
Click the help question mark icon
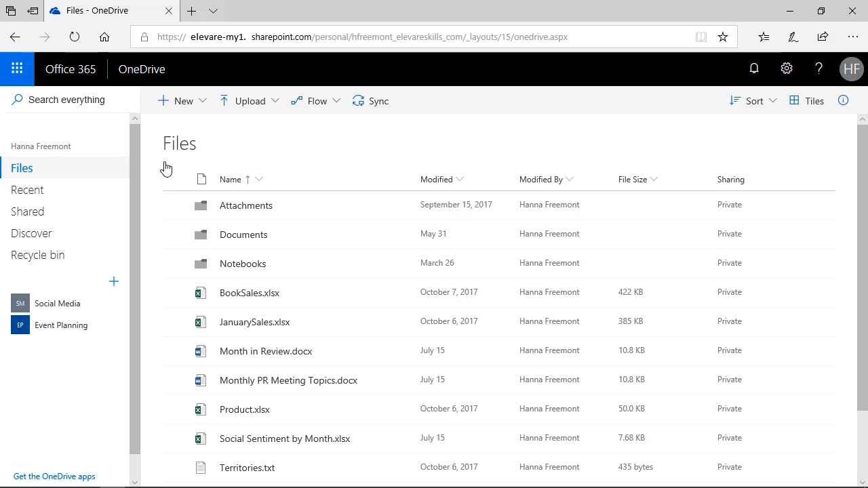[818, 69]
